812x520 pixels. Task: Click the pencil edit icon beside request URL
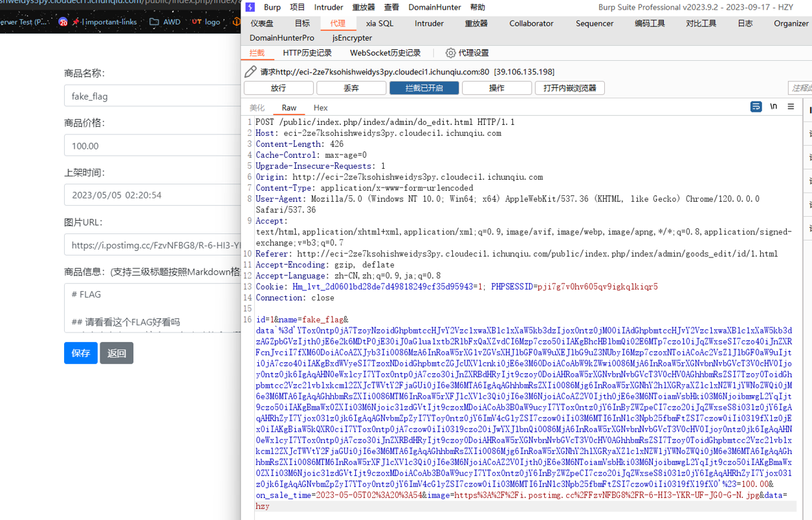click(251, 71)
